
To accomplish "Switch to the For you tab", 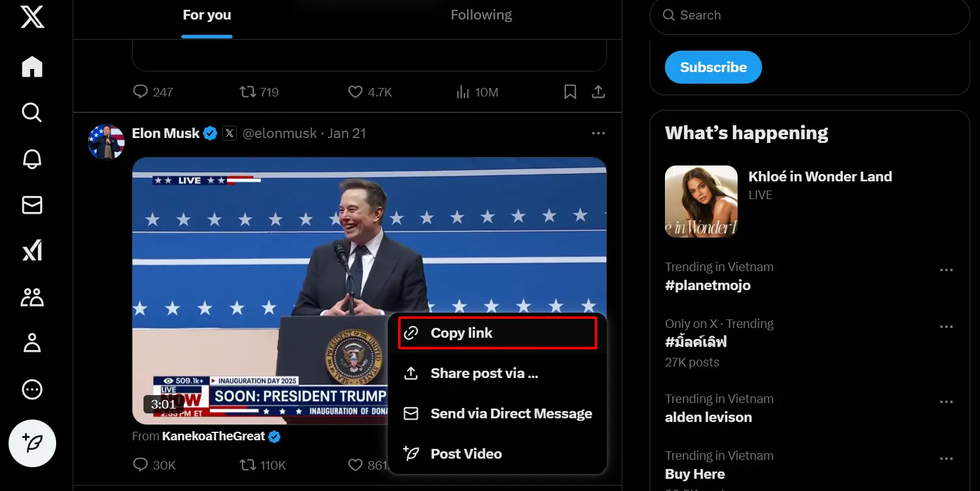I will (207, 15).
